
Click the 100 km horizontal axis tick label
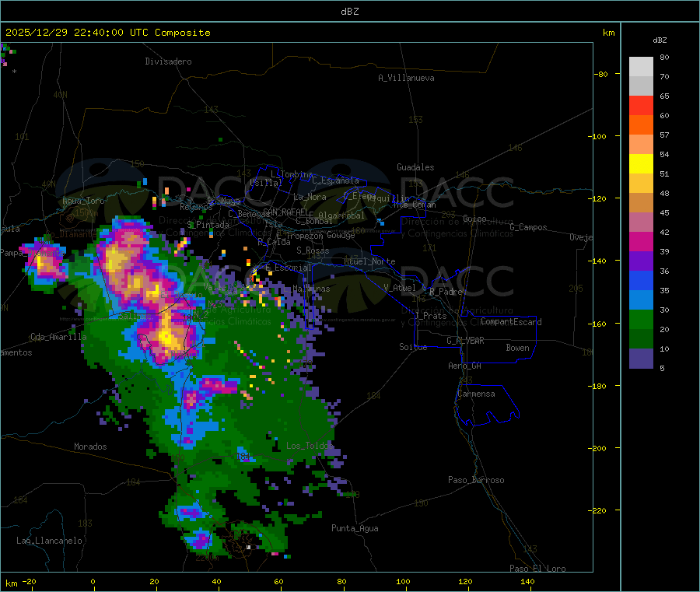tap(403, 581)
